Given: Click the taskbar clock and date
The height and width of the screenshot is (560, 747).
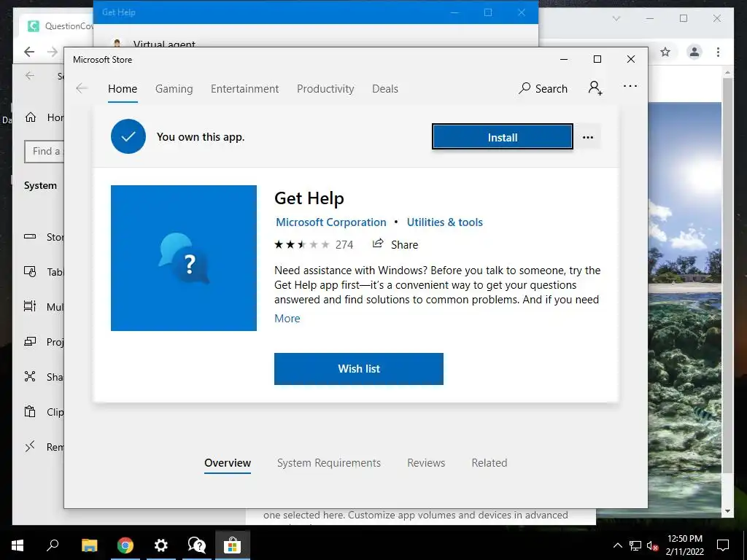Looking at the screenshot, I should 684,545.
